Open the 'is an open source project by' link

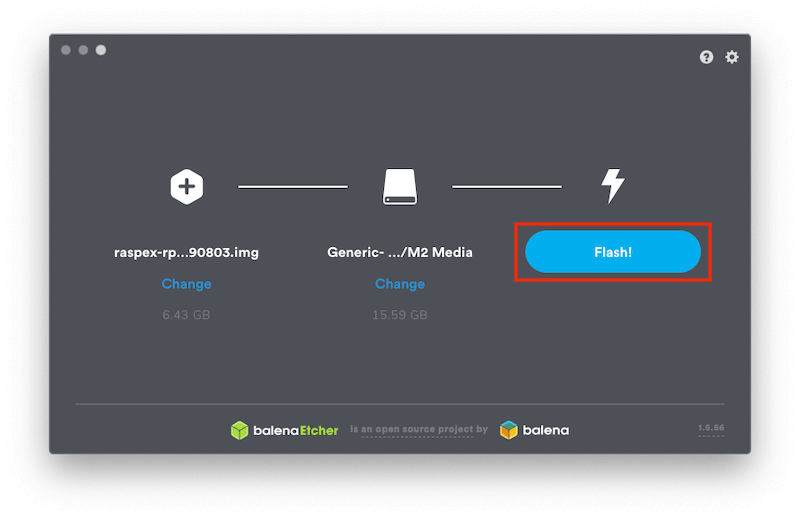coord(418,429)
